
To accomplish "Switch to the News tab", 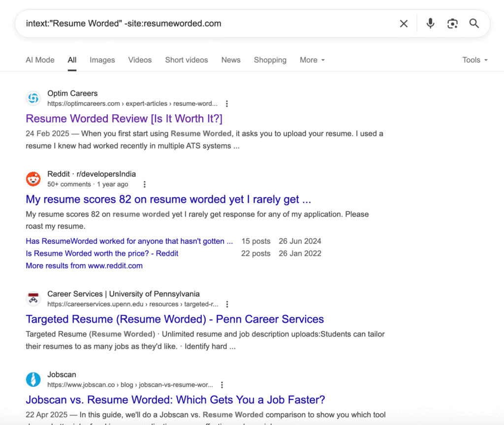I will tap(231, 60).
